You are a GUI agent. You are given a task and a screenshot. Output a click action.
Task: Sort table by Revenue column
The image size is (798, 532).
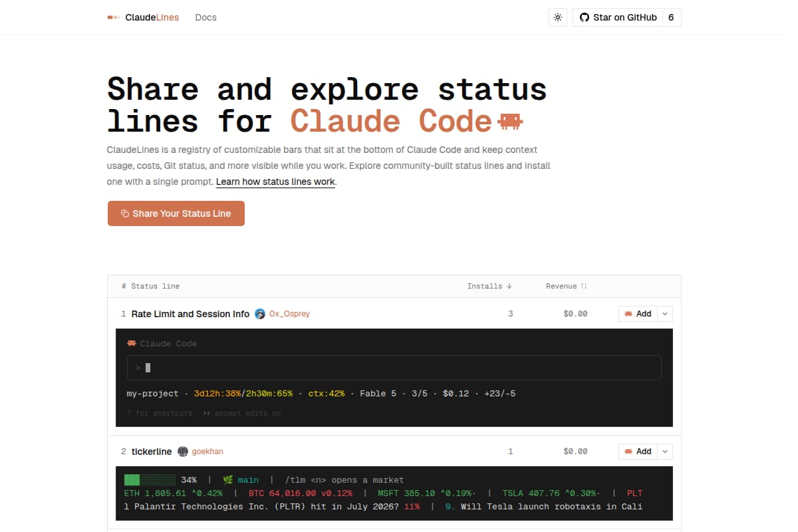tap(567, 286)
